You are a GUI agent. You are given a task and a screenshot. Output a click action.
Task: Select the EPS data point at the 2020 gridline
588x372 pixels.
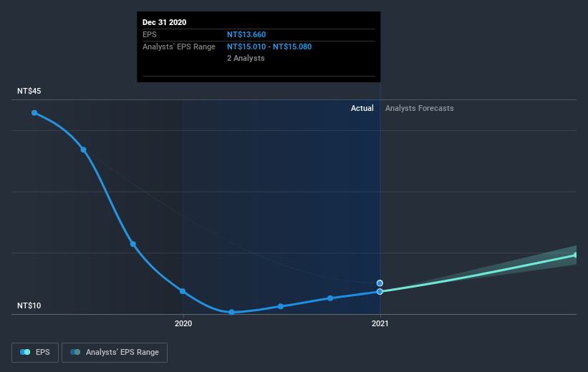tap(182, 291)
